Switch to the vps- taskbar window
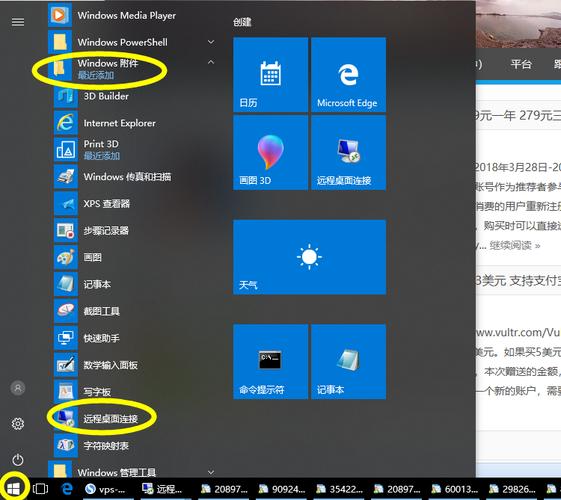Image resolution: width=561 pixels, height=500 pixels. click(108, 489)
